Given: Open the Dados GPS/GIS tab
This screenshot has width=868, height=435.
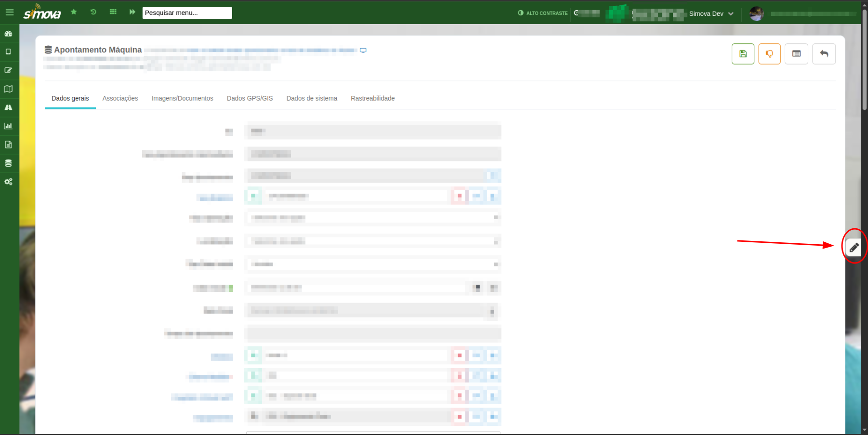Looking at the screenshot, I should (x=250, y=98).
